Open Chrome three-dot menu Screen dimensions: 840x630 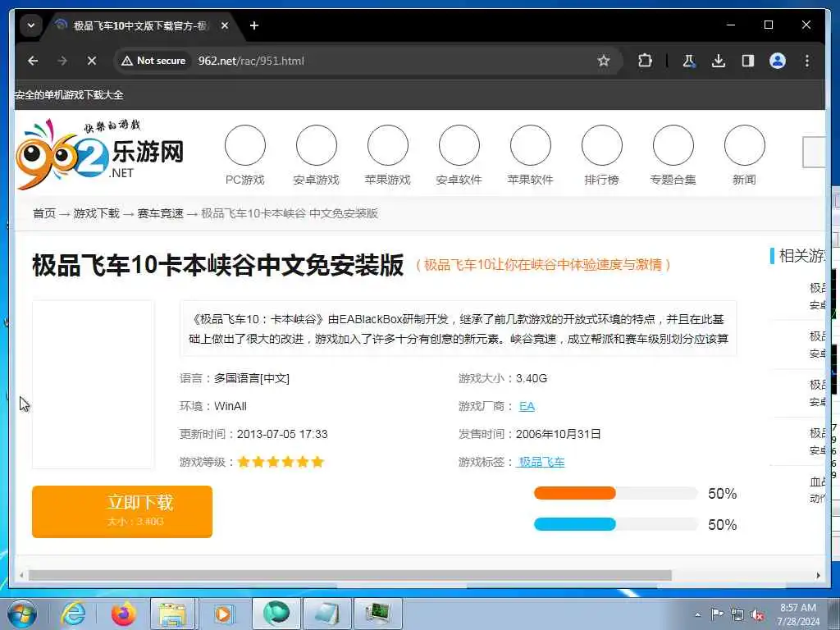click(x=807, y=61)
